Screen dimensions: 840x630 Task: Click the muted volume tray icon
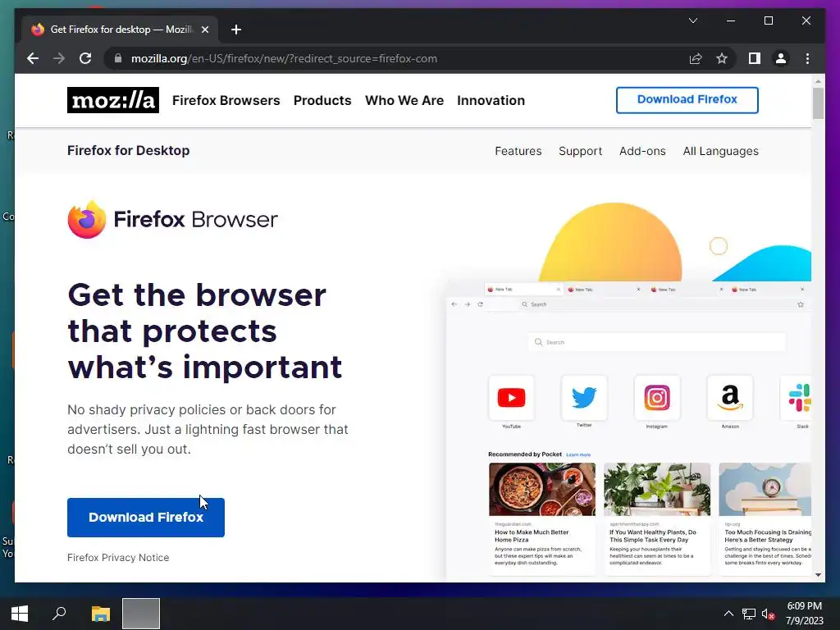point(768,614)
